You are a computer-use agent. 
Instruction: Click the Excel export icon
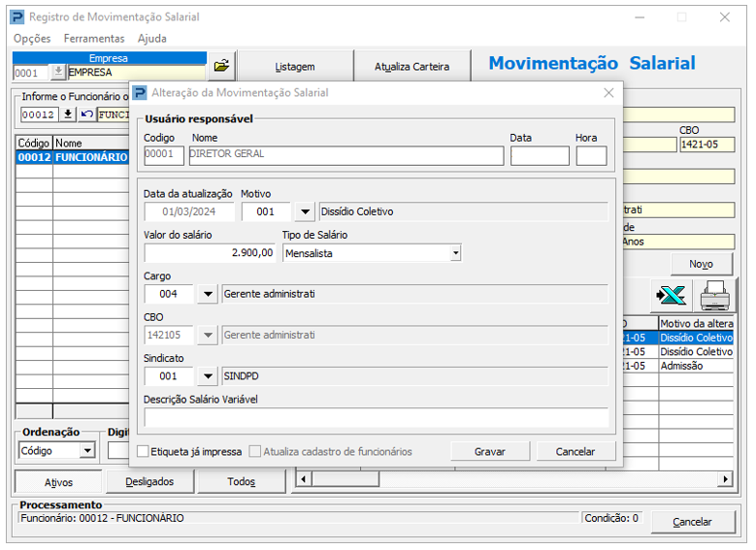point(671,295)
